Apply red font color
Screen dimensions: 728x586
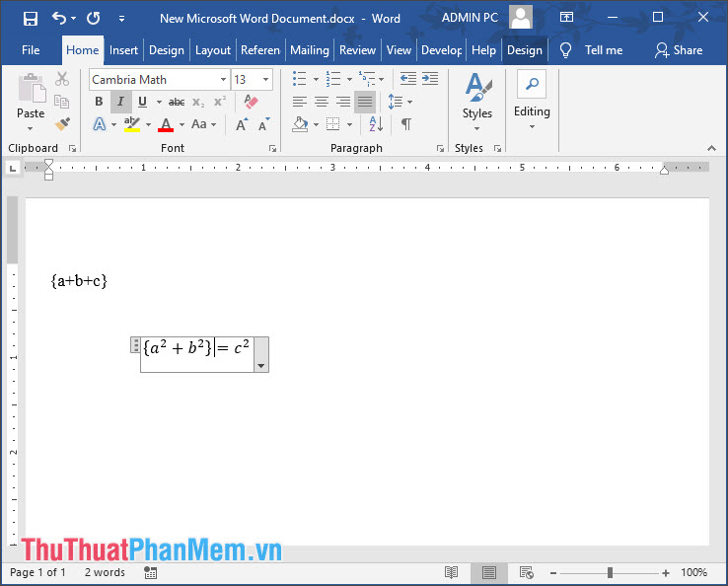166,124
